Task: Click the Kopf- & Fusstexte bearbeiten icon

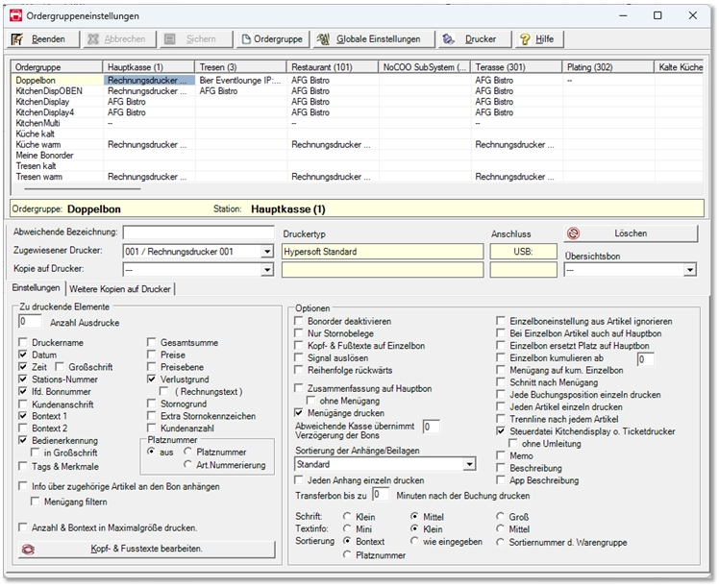Action: (30, 549)
